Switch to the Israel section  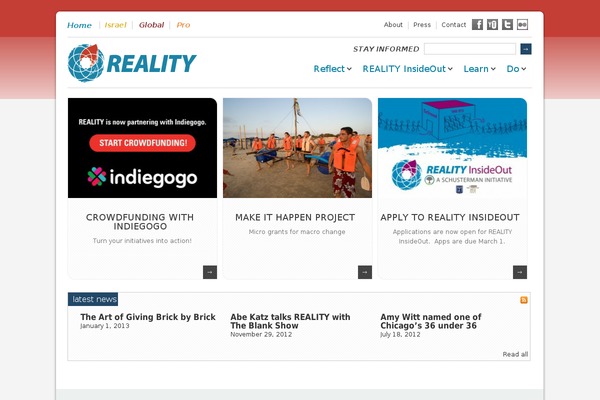pyautogui.click(x=116, y=25)
